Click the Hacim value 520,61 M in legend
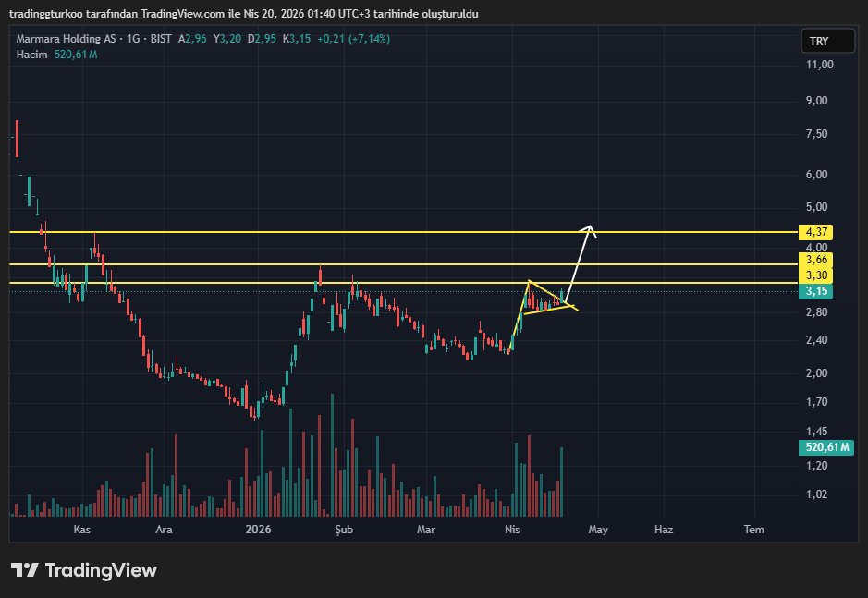Image resolution: width=868 pixels, height=598 pixels. (x=76, y=55)
